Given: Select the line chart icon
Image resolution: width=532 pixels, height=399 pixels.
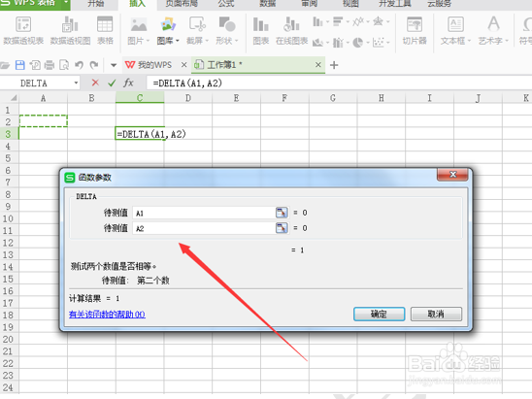Looking at the screenshot, I should coord(358,22).
